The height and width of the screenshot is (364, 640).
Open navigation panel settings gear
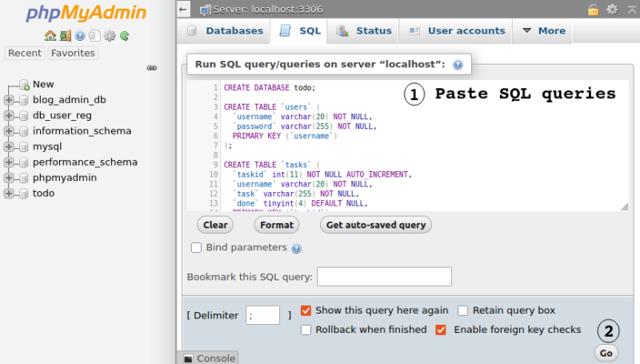(x=110, y=36)
